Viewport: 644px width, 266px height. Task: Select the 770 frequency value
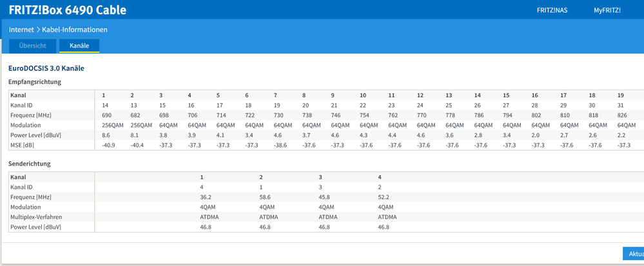click(422, 115)
